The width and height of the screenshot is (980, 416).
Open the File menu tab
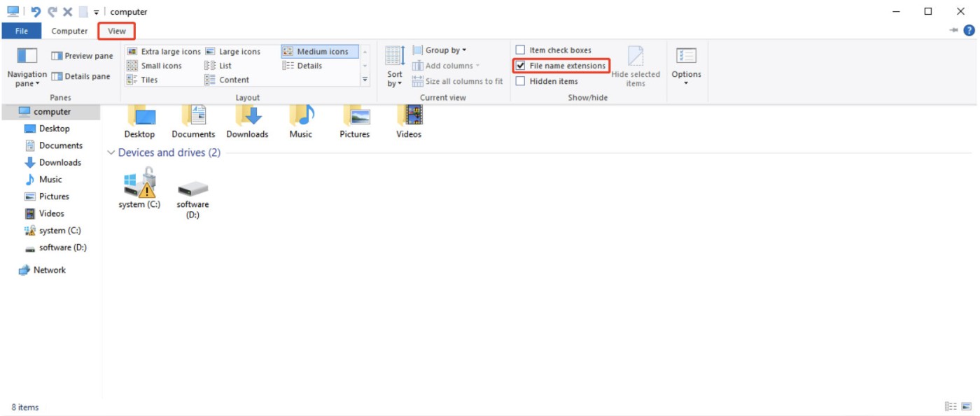22,31
